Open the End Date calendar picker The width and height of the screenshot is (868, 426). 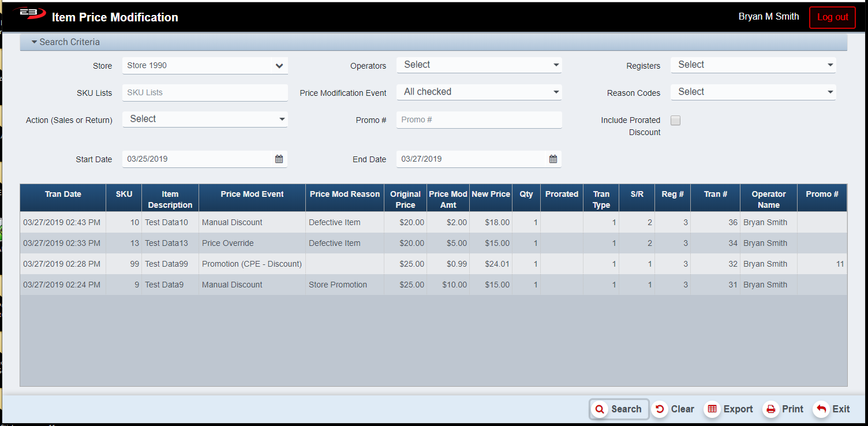point(553,159)
